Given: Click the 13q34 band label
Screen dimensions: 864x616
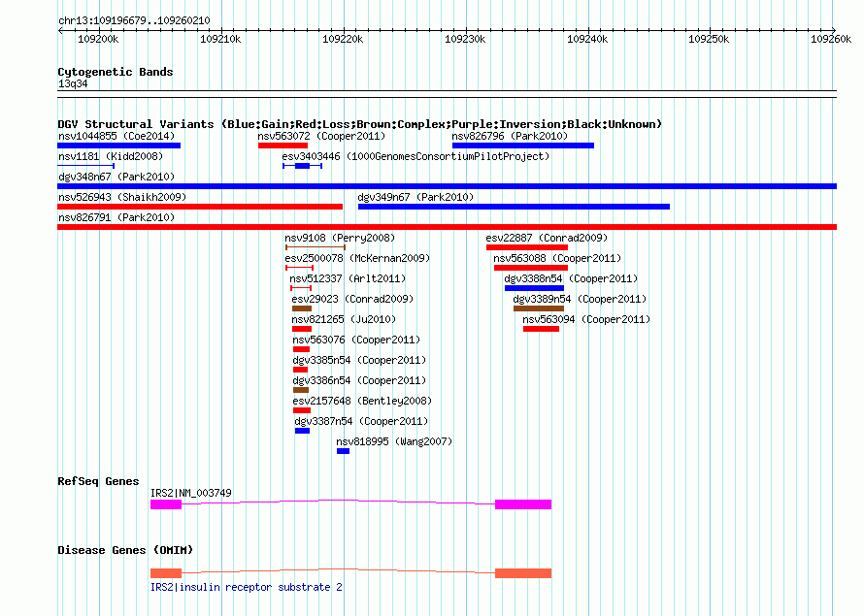Looking at the screenshot, I should coord(73,83).
